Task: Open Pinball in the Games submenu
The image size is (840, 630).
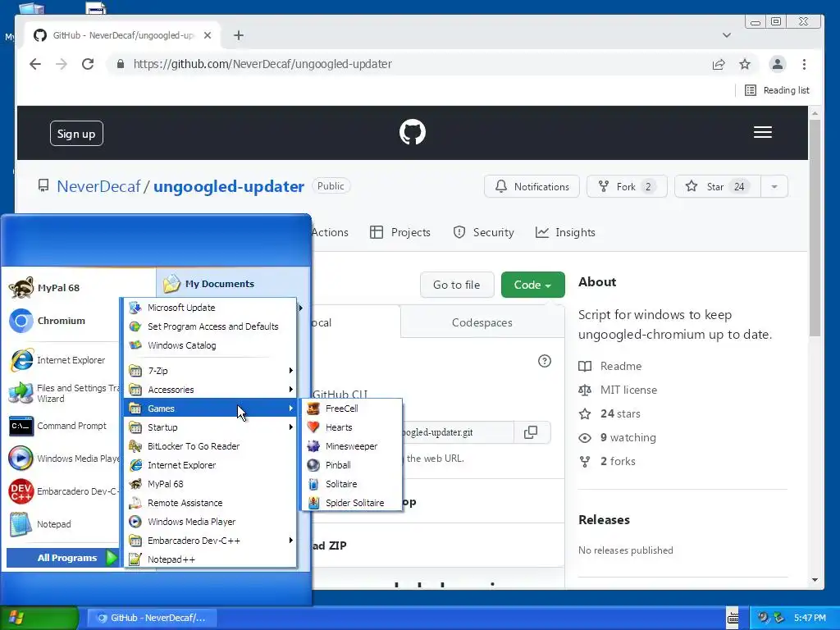Action: 351,465
